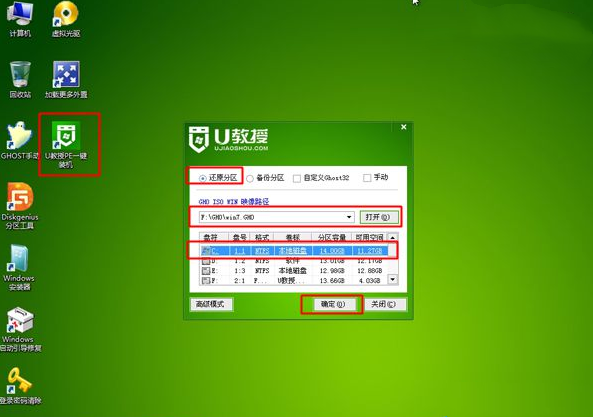The image size is (593, 417).
Task: Select the E: partition row
Action: tap(294, 271)
